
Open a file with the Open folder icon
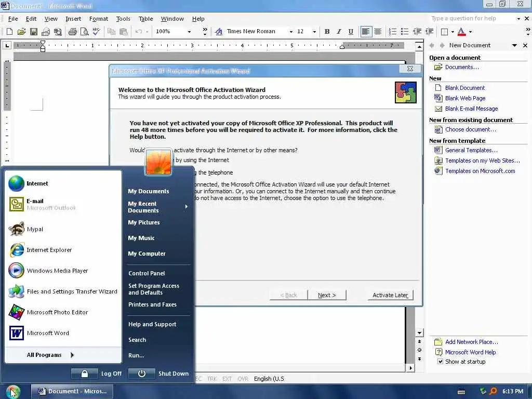click(21, 32)
